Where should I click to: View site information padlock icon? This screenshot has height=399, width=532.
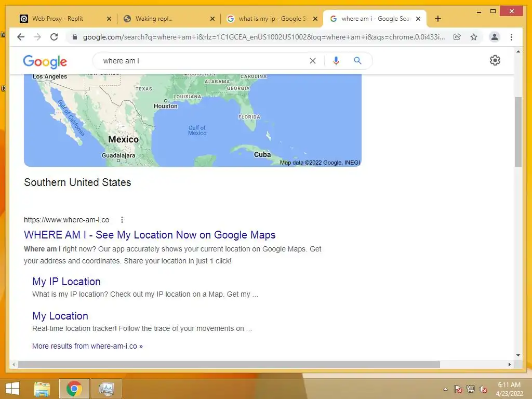(x=75, y=37)
